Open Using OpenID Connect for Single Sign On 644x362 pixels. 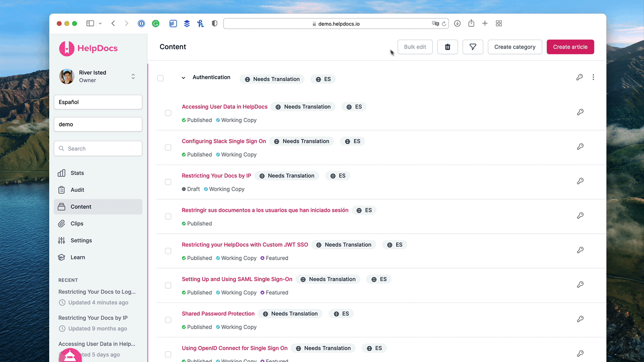coord(234,348)
